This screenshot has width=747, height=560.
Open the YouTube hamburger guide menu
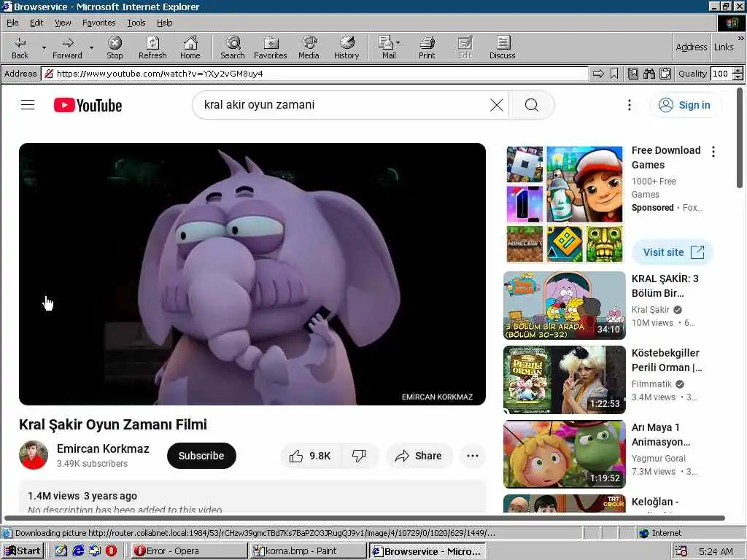coord(28,105)
